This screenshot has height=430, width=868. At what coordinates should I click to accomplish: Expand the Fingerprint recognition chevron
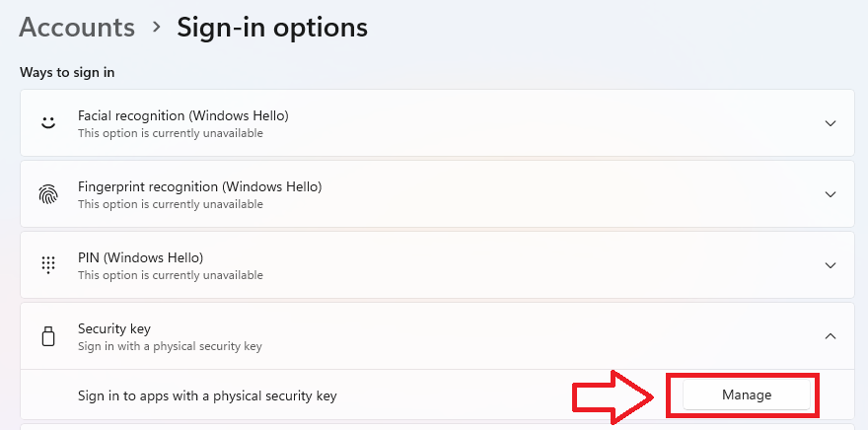coord(831,194)
